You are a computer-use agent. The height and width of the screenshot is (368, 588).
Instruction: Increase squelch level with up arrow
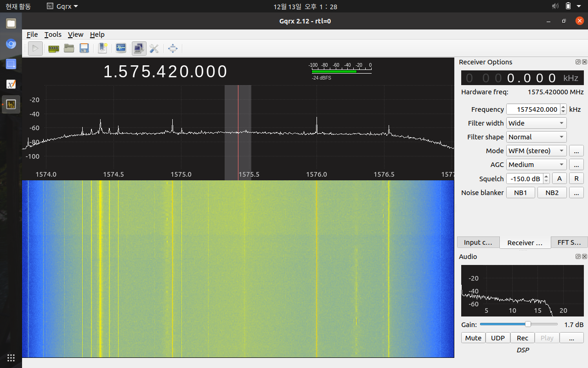[546, 176]
